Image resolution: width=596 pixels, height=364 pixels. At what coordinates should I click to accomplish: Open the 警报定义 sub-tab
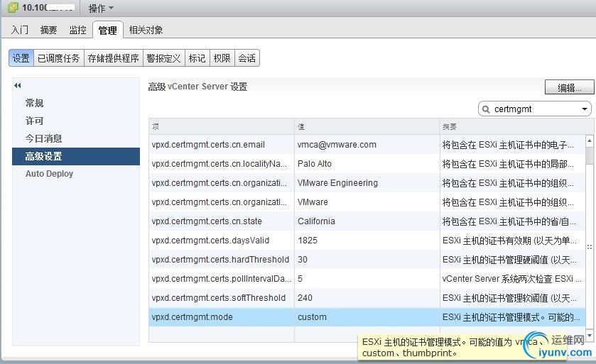point(163,58)
